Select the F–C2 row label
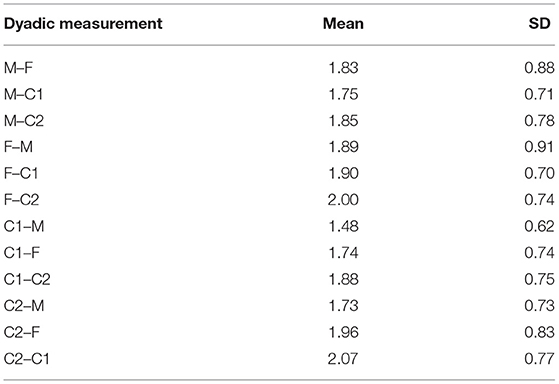Screen dimensions: 559x384 pyautogui.click(x=21, y=200)
